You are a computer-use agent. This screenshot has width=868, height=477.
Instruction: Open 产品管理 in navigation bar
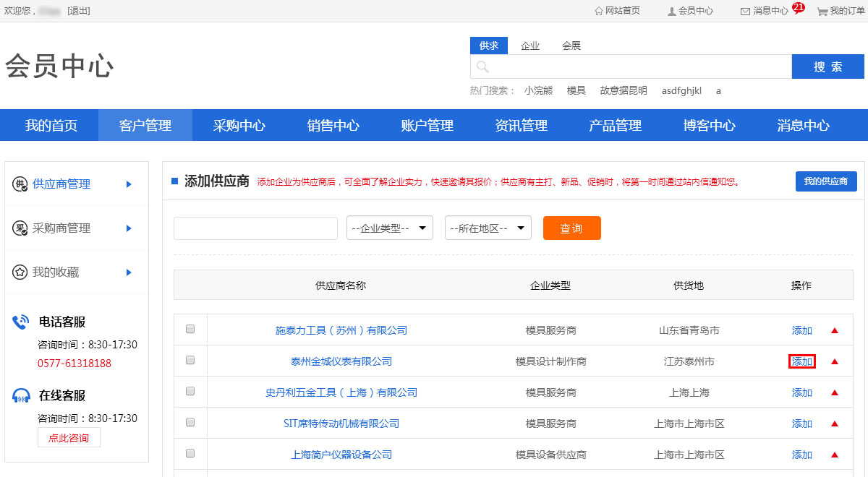616,125
